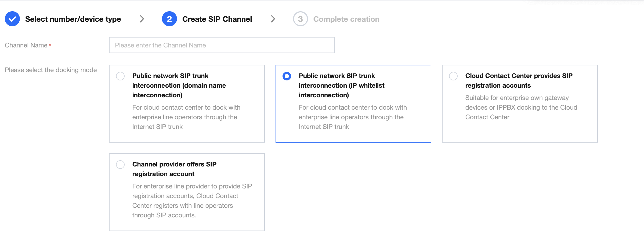Open the Complete creation step
Image resolution: width=644 pixels, height=245 pixels.
tap(346, 19)
